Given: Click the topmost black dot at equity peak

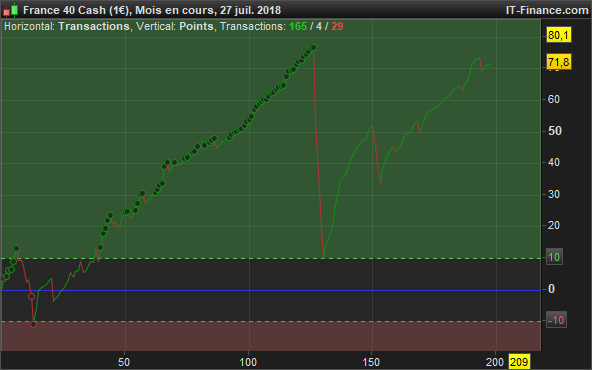Looking at the screenshot, I should [x=313, y=48].
